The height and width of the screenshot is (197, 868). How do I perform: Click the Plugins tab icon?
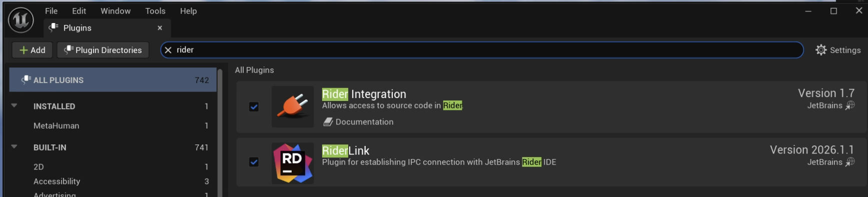pyautogui.click(x=54, y=28)
